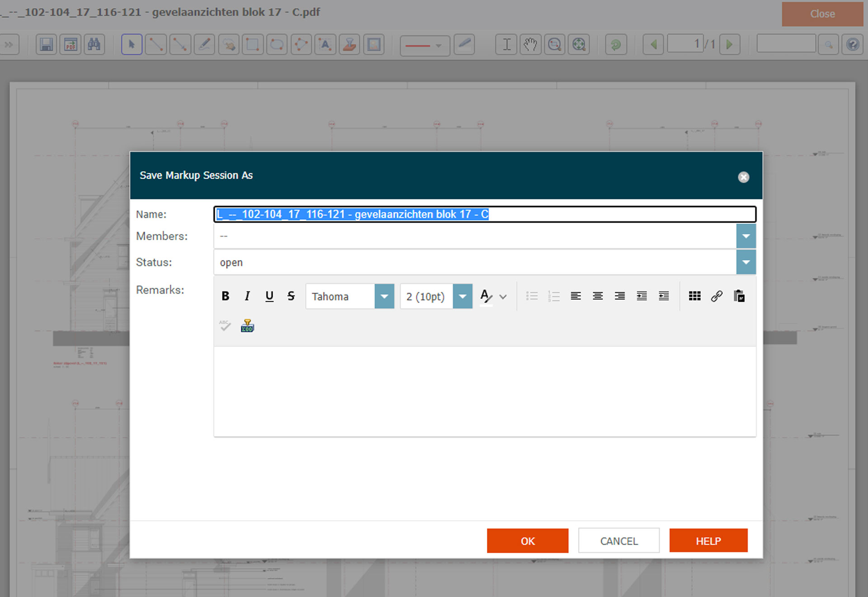
Task: Open HELP for this dialog
Action: point(708,541)
